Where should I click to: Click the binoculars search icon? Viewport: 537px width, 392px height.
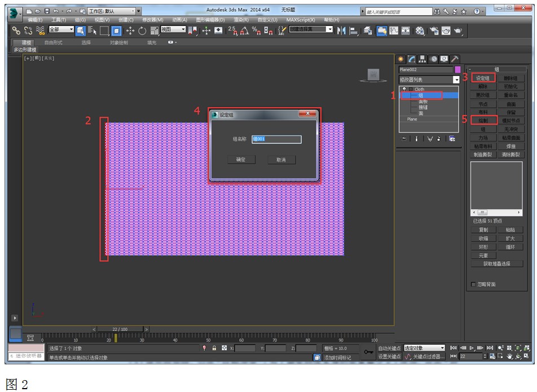coord(437,12)
